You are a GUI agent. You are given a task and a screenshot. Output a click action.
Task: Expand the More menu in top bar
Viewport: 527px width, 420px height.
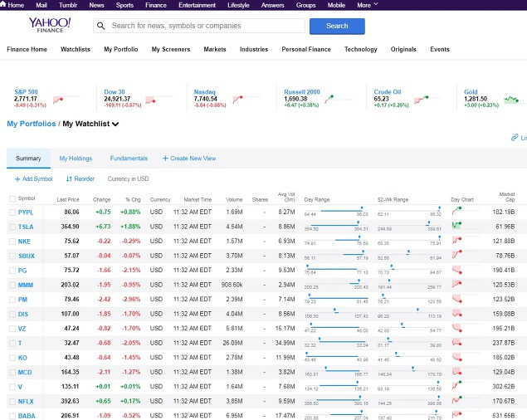(x=368, y=5)
